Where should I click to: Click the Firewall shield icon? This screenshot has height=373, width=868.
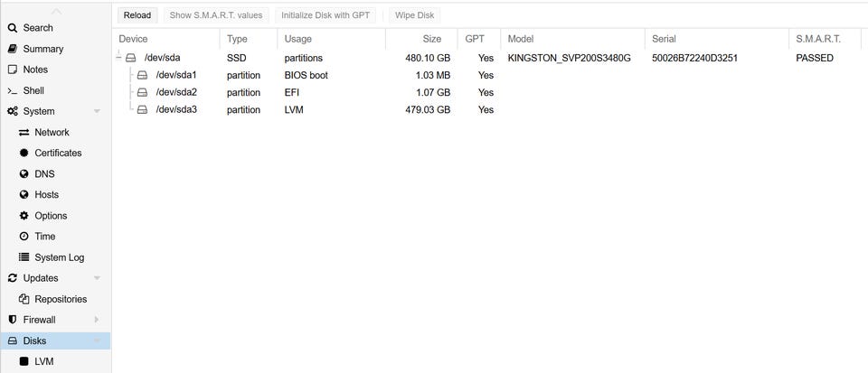coord(12,320)
